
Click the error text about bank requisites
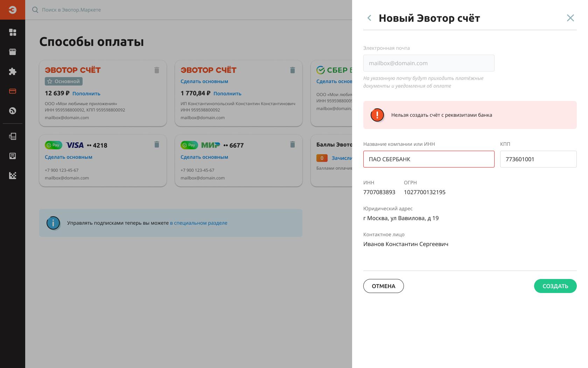coord(442,115)
